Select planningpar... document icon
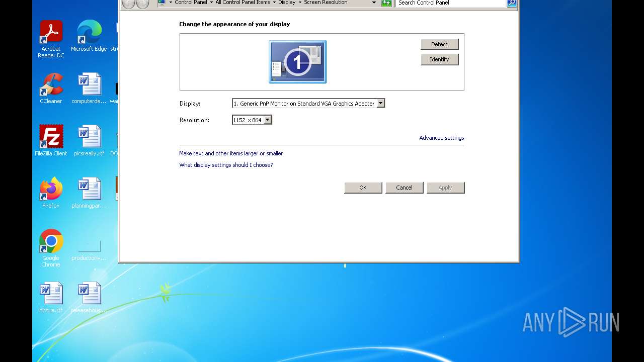The height and width of the screenshot is (362, 644). click(89, 193)
